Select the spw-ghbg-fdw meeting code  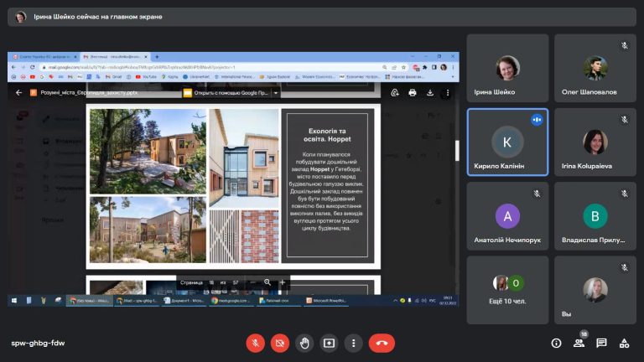point(38,343)
